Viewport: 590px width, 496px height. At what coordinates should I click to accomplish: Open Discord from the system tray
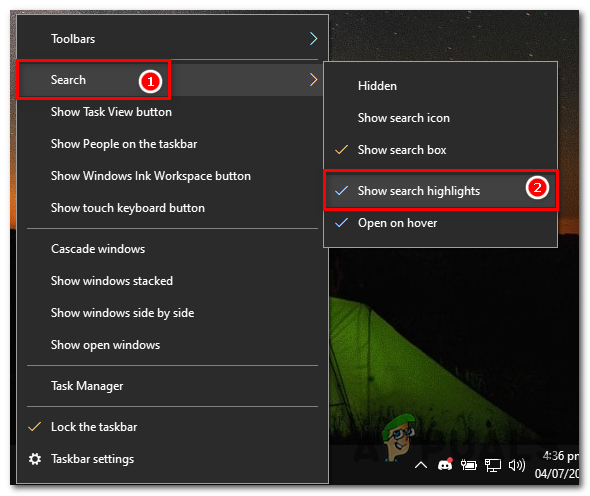pos(445,465)
